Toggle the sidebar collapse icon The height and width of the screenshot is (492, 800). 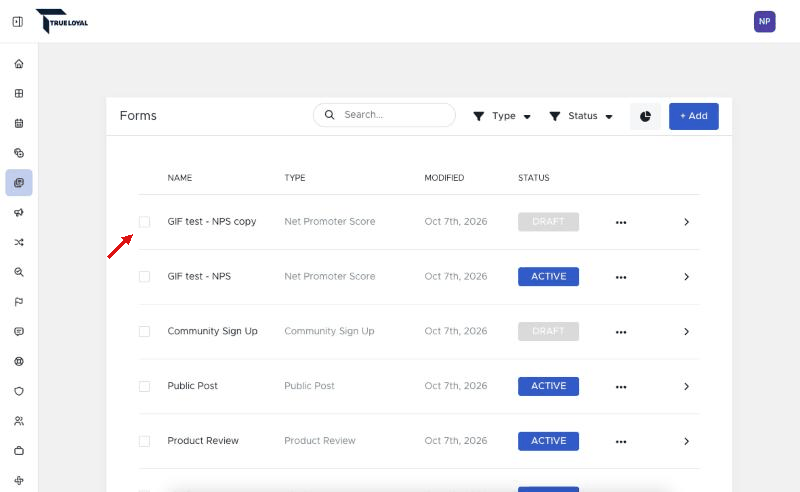click(x=18, y=21)
